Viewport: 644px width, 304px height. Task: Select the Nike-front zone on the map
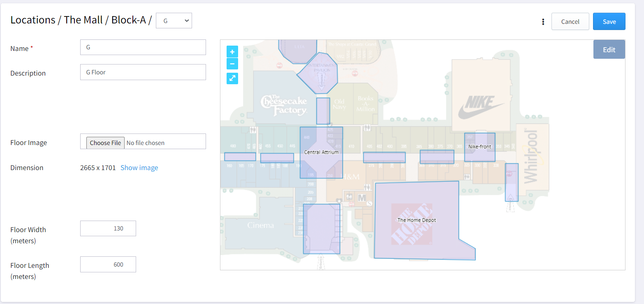coord(480,147)
